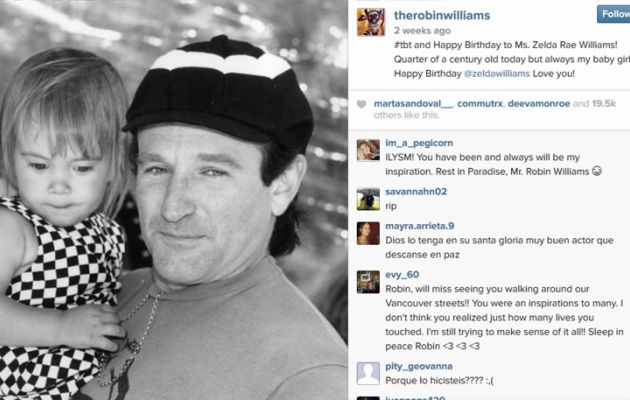View martasandoval__ liker profile
Viewport: 630px width, 400px height.
click(413, 104)
